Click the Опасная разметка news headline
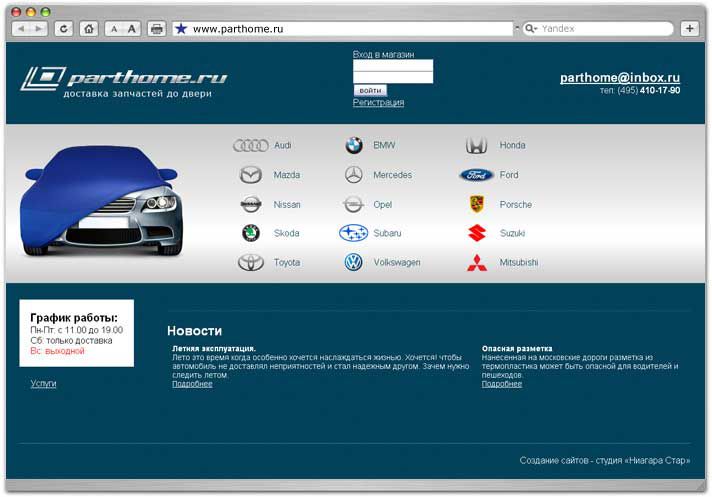The width and height of the screenshot is (712, 497). (517, 349)
